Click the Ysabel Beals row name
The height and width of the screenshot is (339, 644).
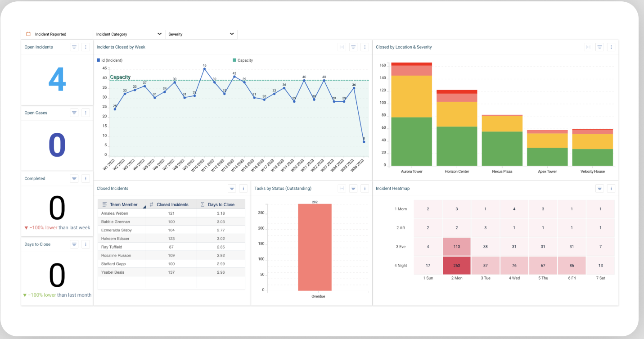coord(113,272)
